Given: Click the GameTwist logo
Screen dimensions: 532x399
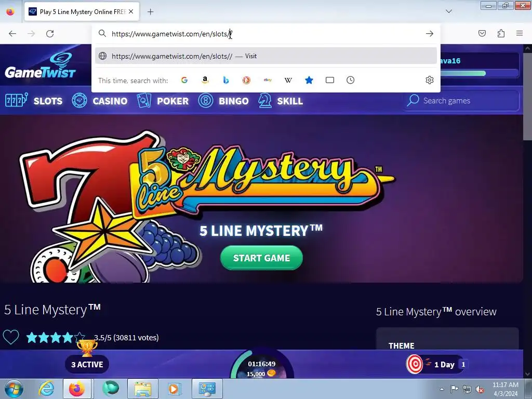Looking at the screenshot, I should click(x=41, y=65).
